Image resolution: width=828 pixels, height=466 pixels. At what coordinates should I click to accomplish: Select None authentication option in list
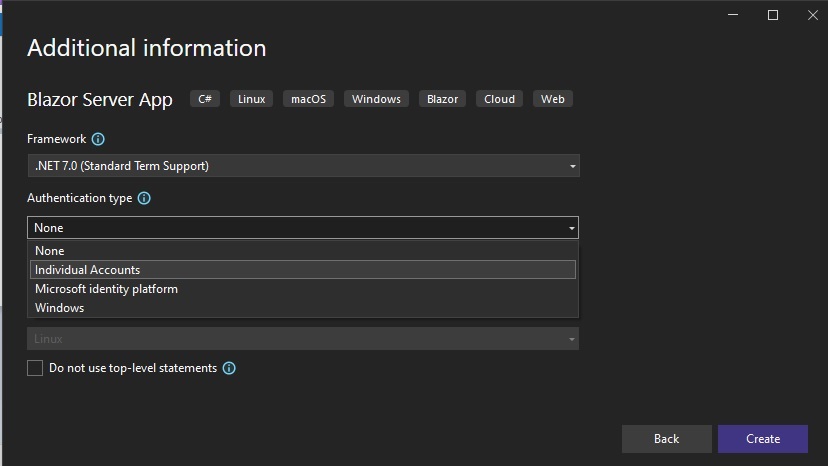[x=303, y=251]
